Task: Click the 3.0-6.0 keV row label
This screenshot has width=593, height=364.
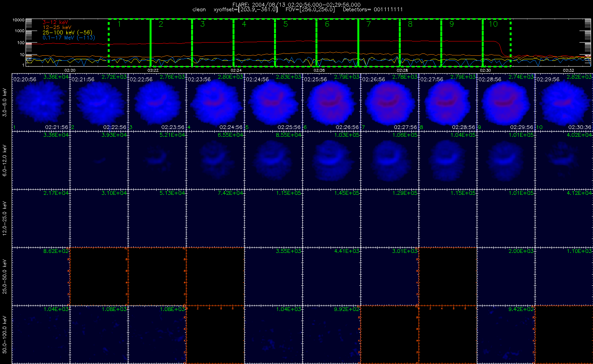Action: (x=5, y=103)
